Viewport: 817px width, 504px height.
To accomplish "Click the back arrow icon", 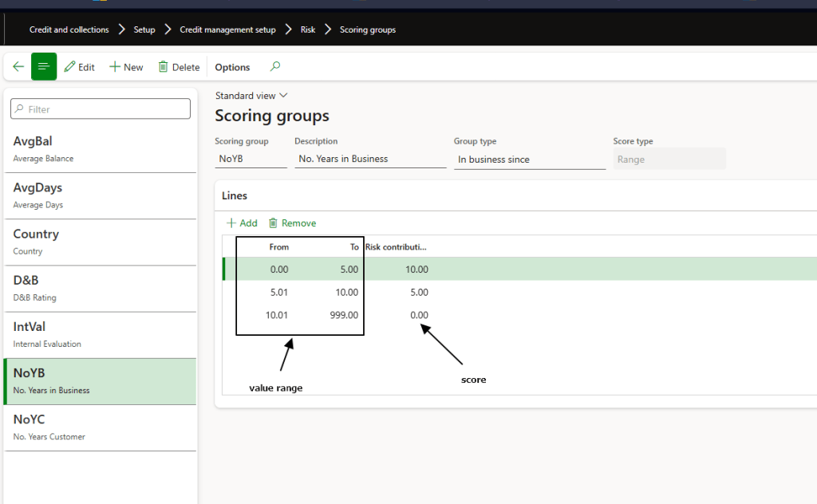I will coord(18,67).
